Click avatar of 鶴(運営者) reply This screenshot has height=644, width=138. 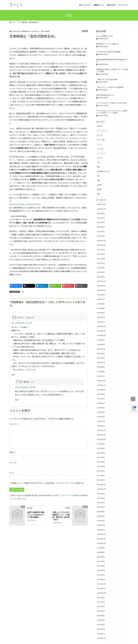[18, 382]
